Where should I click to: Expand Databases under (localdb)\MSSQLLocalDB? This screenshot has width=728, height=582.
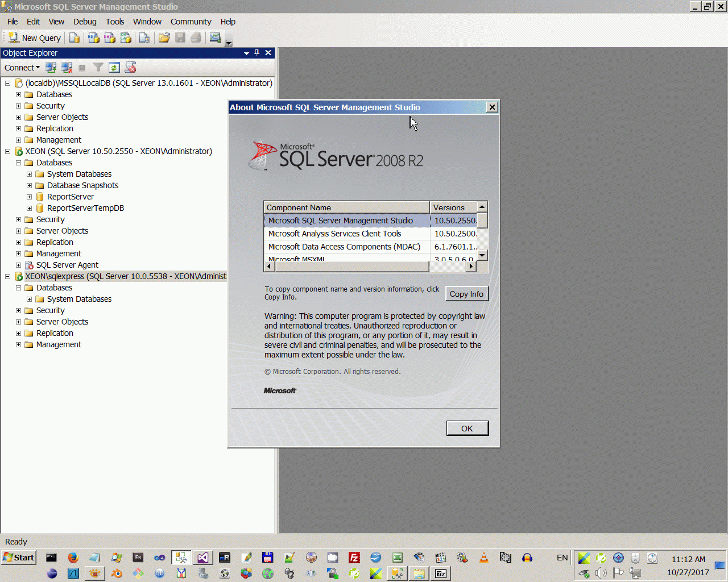coord(18,94)
